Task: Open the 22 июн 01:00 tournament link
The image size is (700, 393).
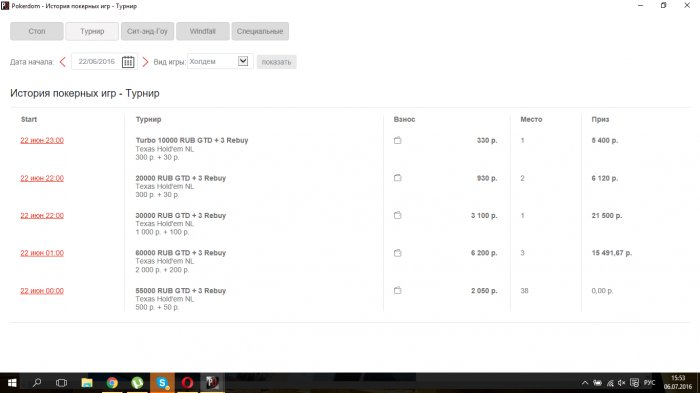Action: (42, 253)
